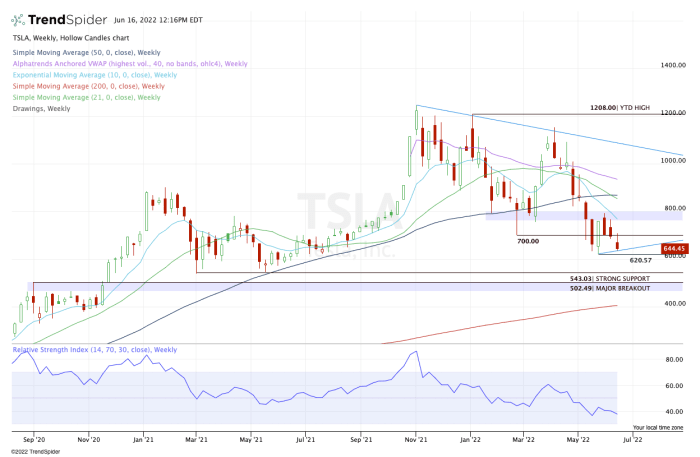Click the '543.03 | STRONG SUPPORT' annotation
This screenshot has width=700, height=457.
610,278
